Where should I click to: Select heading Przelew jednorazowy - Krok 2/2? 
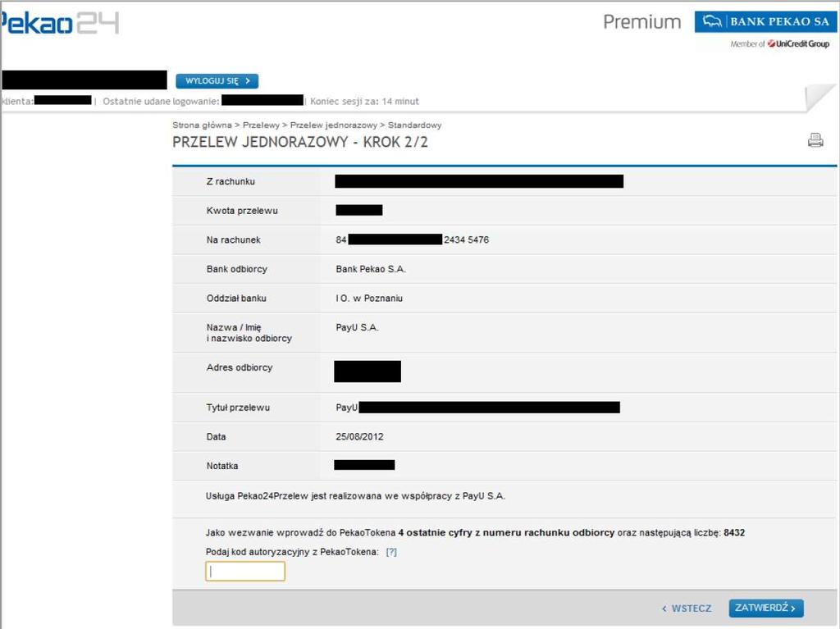coord(300,142)
